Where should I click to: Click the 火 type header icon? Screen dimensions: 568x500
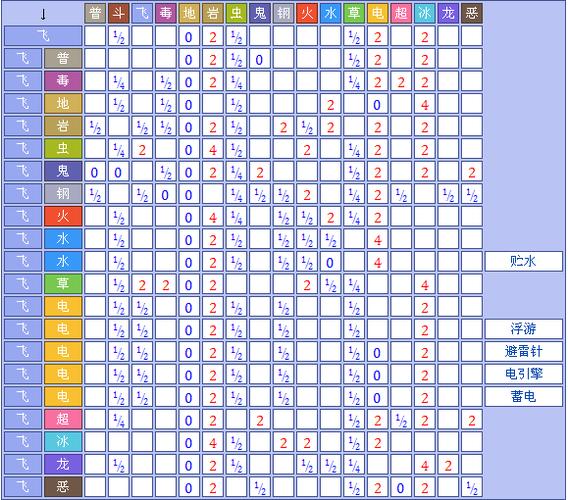click(307, 13)
